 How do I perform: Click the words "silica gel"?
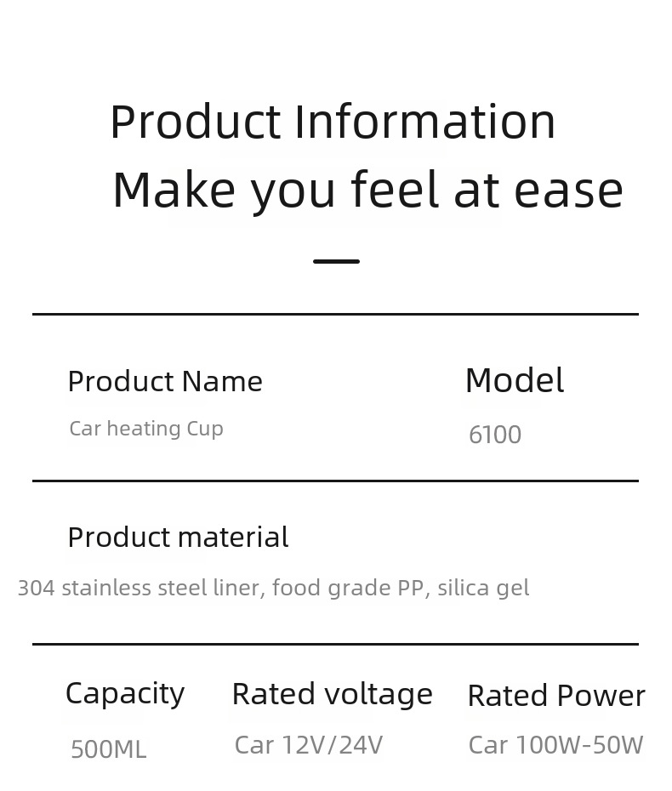coord(483,588)
